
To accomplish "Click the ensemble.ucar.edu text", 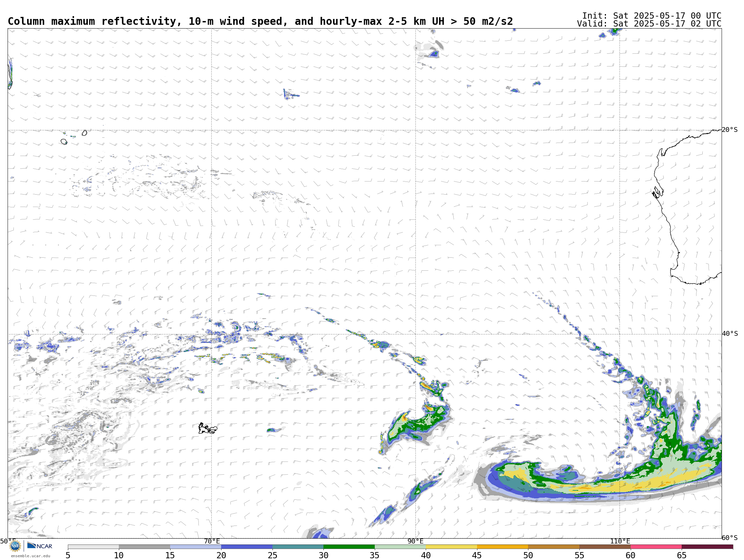I will pos(31,556).
